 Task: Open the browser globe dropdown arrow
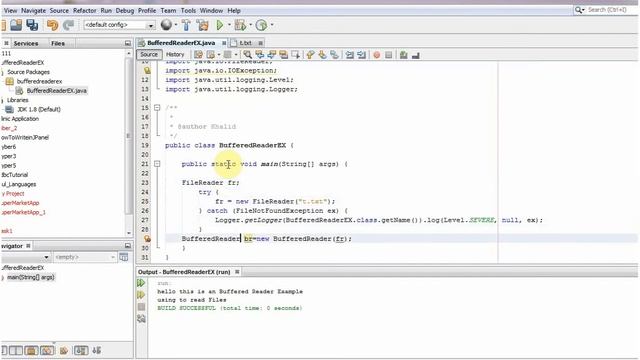coord(176,25)
